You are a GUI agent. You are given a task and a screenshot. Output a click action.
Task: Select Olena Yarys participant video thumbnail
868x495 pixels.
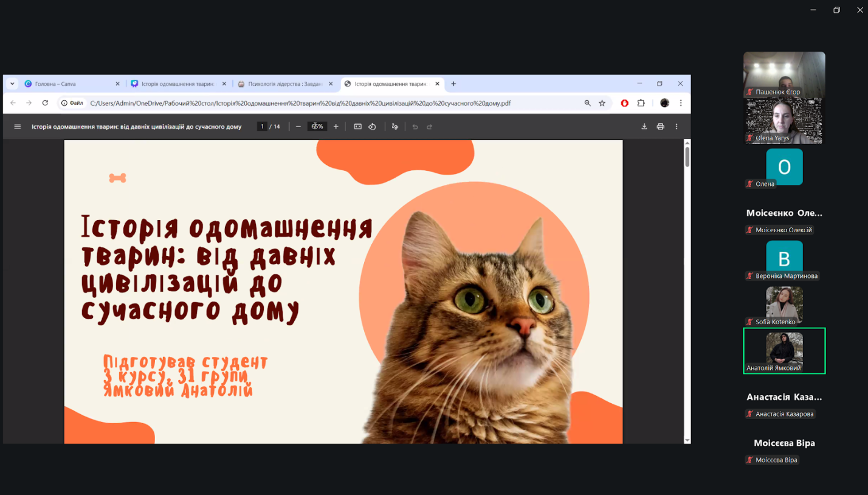pyautogui.click(x=784, y=121)
